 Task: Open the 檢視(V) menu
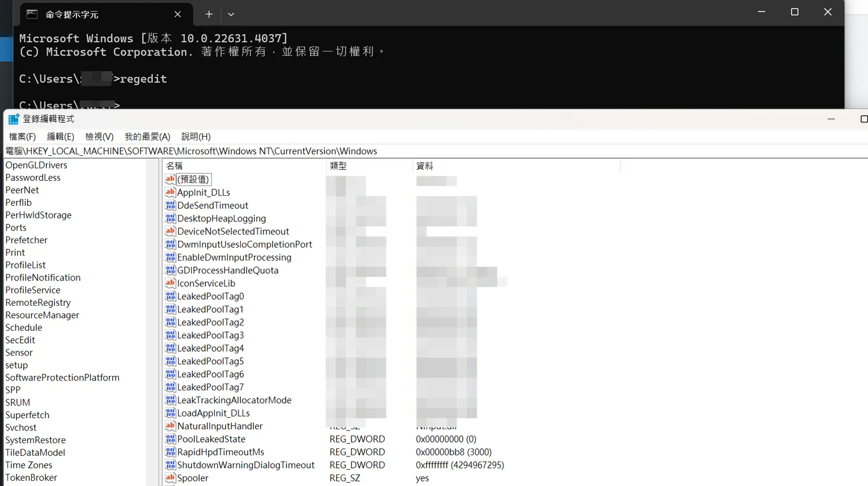99,137
